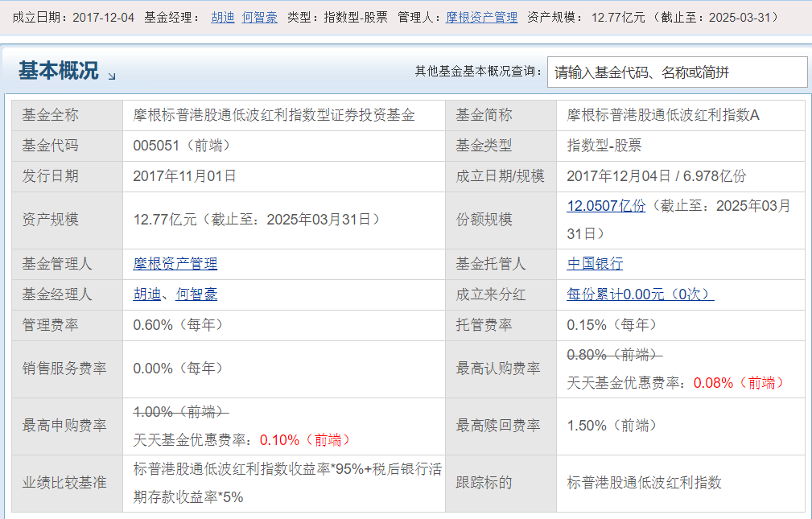Select the 基金代码 label cell
This screenshot has height=519, width=812.
point(68,146)
